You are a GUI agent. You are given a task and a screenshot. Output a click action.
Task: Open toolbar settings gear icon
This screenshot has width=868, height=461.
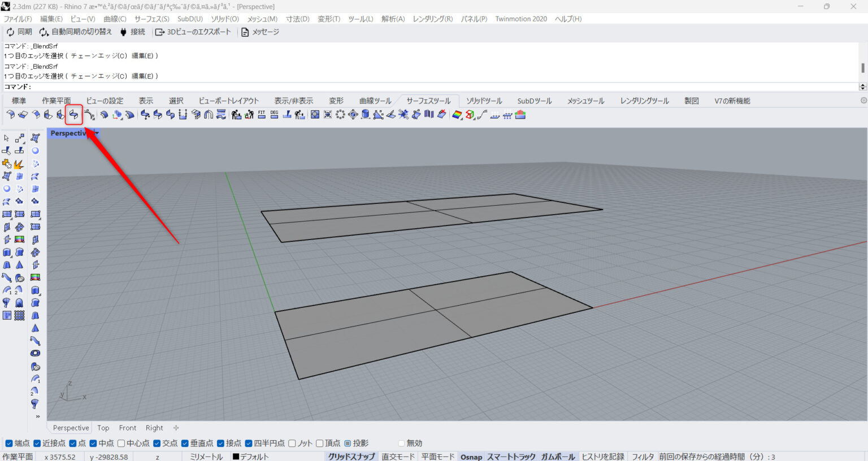click(x=863, y=101)
